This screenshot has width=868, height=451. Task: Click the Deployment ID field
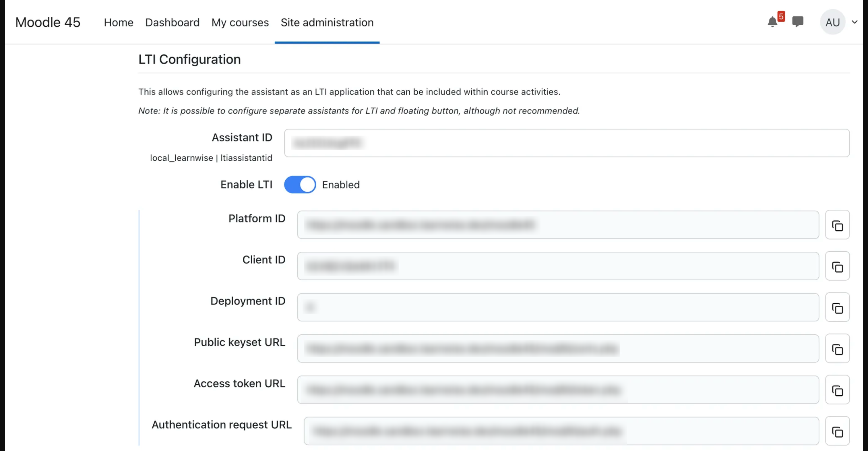(x=558, y=307)
